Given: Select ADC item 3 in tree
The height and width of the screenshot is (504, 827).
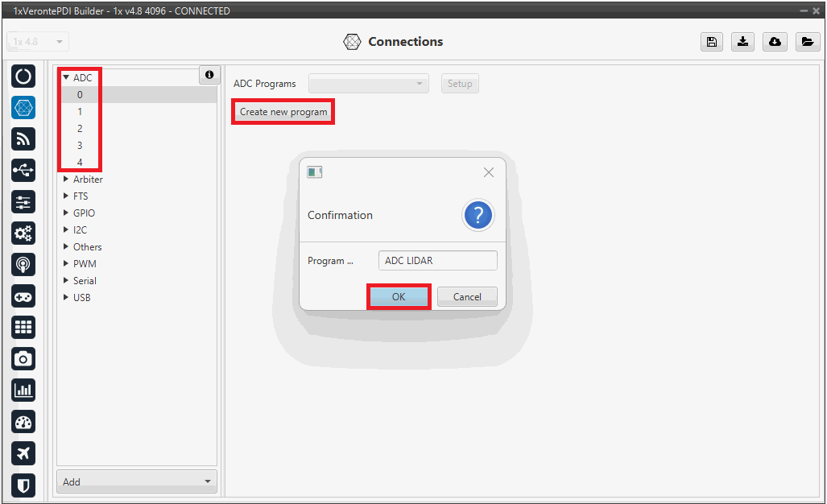Looking at the screenshot, I should (80, 146).
